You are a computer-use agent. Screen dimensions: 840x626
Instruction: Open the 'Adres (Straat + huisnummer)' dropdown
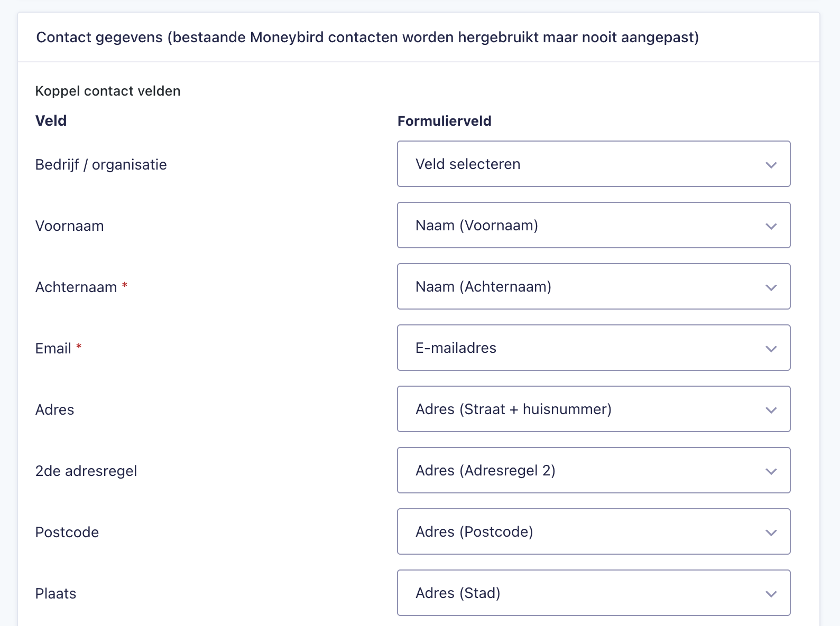(593, 409)
